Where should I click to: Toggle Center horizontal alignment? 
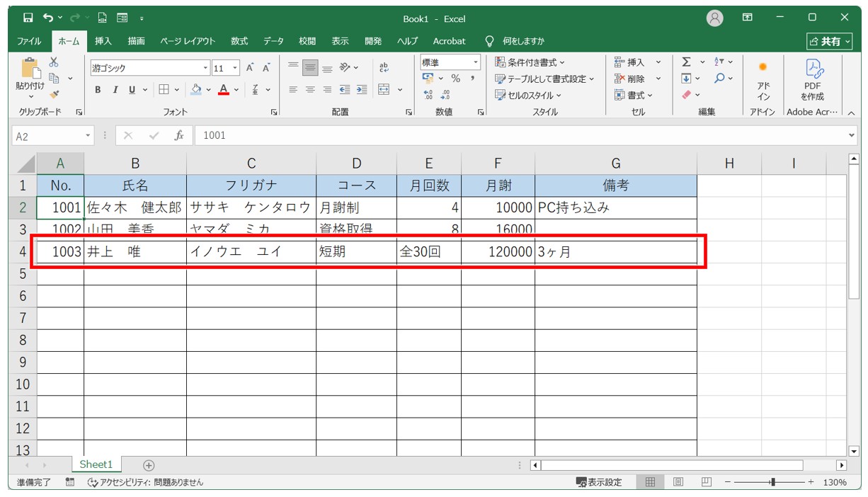pos(310,90)
